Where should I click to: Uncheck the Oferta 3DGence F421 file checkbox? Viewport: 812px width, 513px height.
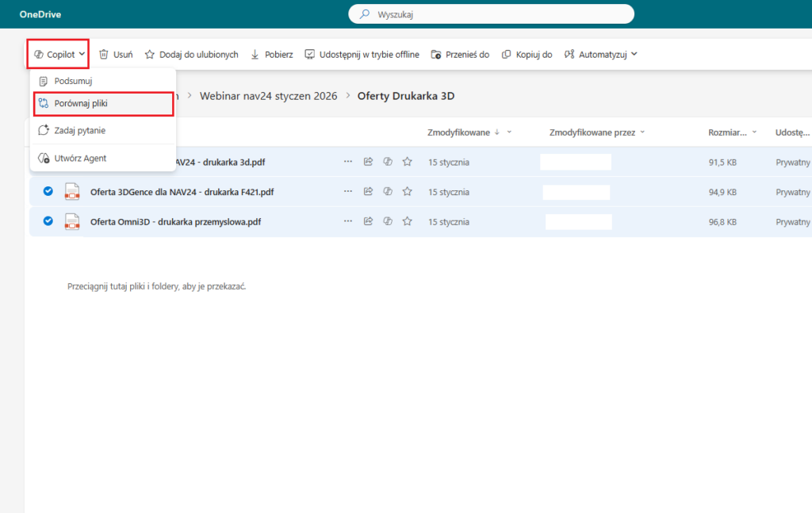[48, 192]
